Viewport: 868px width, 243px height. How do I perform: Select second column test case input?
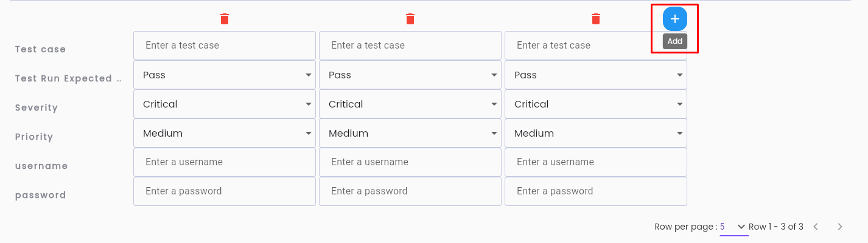(410, 46)
